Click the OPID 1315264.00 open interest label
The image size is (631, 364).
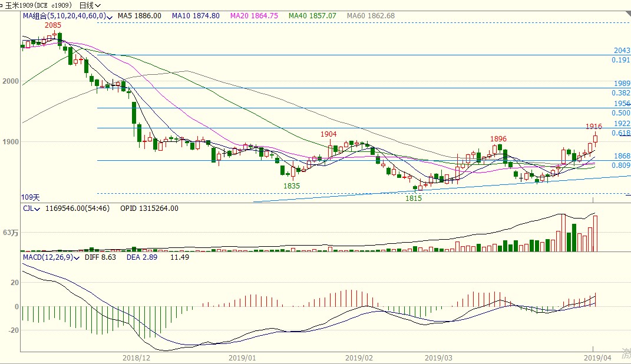[x=149, y=209]
